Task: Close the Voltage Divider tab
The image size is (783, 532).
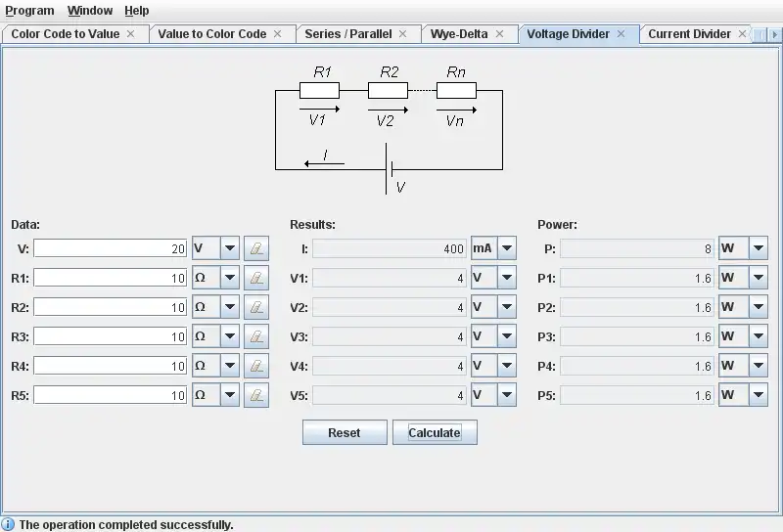Action: tap(622, 34)
